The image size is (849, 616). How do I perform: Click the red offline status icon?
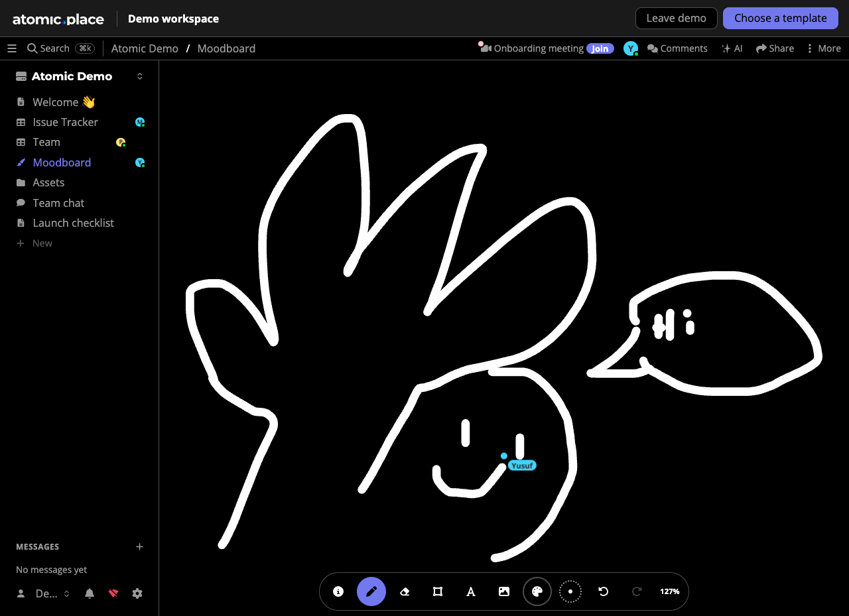(x=113, y=593)
